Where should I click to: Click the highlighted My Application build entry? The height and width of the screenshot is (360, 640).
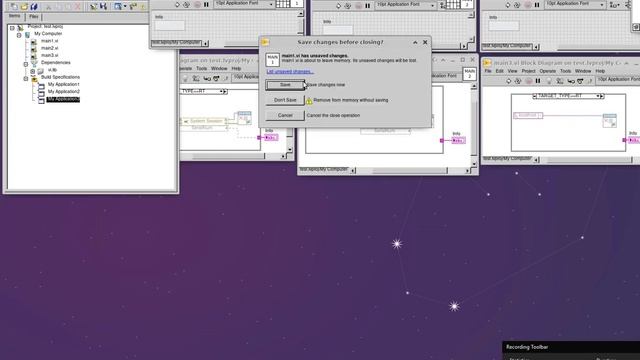63,99
